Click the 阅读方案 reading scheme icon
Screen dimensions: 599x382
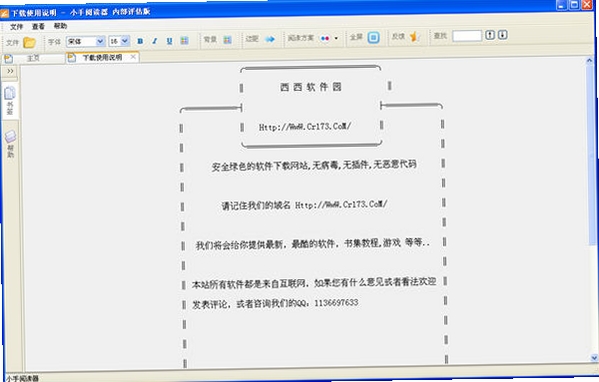[x=325, y=38]
